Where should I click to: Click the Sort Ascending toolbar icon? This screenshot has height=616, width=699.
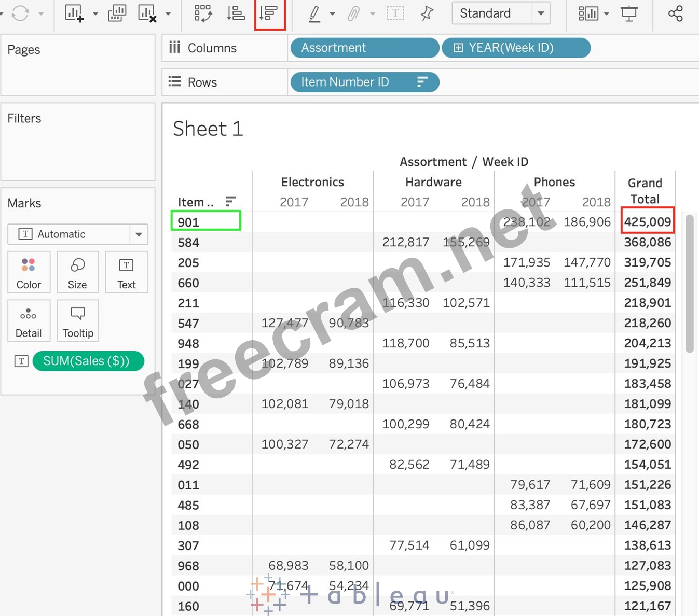coord(236,13)
